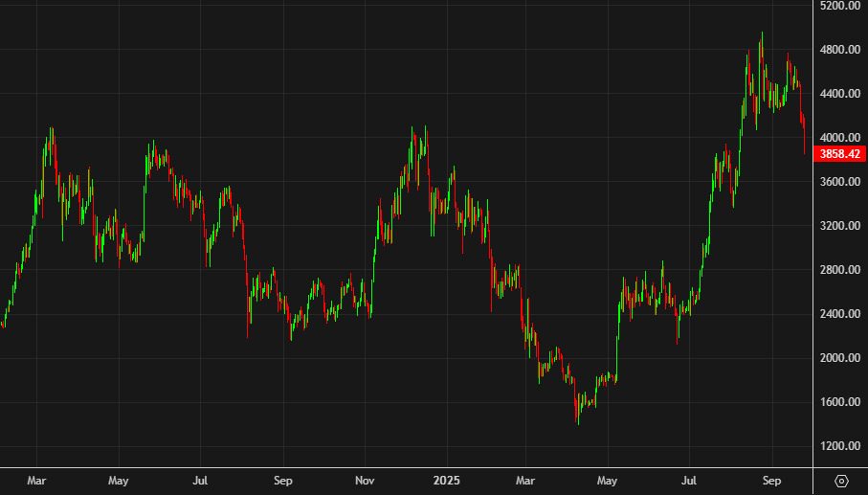This screenshot has height=495, width=868.
Task: Click the 2800.00 price axis label
Action: pos(840,270)
